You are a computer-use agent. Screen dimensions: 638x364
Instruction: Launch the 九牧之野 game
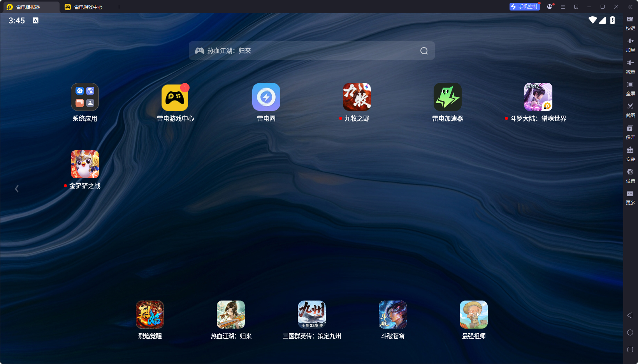pos(357,97)
